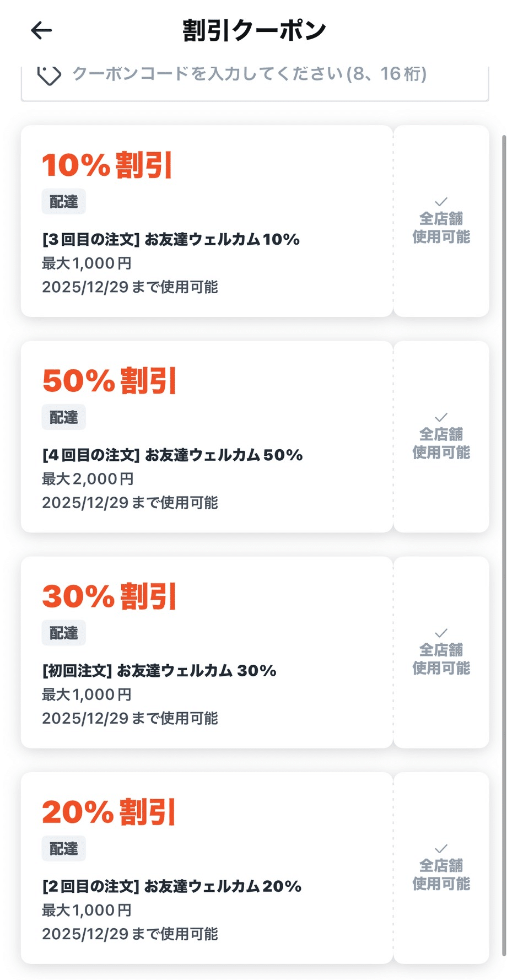Tap the back arrow icon
This screenshot has width=507, height=980.
pyautogui.click(x=41, y=30)
